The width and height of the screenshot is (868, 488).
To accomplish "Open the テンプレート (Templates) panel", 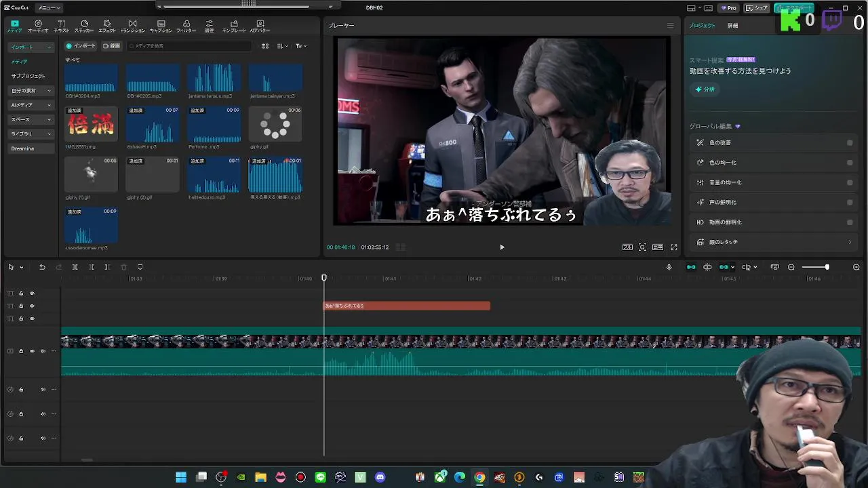I will tap(234, 26).
